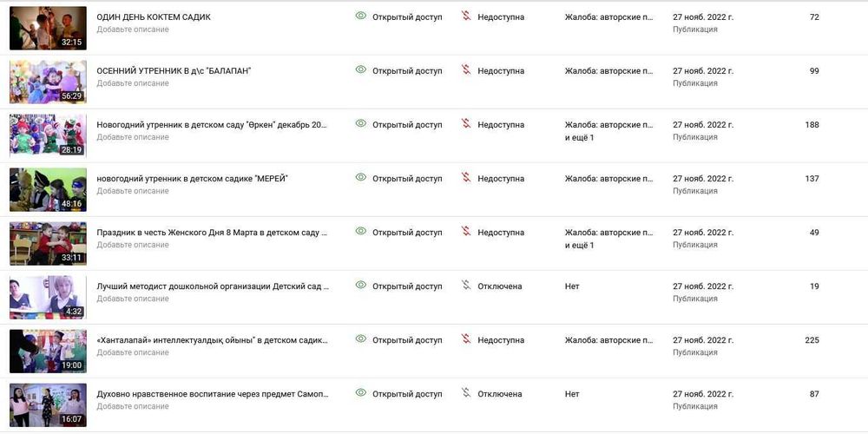This screenshot has height=434, width=868.
Task: Open Лучший методист дошкольной организации video title
Action: pos(213,286)
